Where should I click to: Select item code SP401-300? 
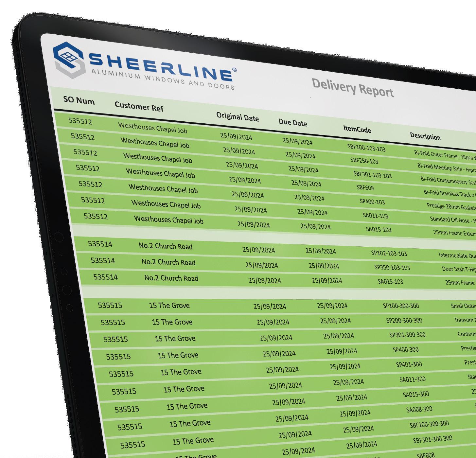pyautogui.click(x=409, y=364)
